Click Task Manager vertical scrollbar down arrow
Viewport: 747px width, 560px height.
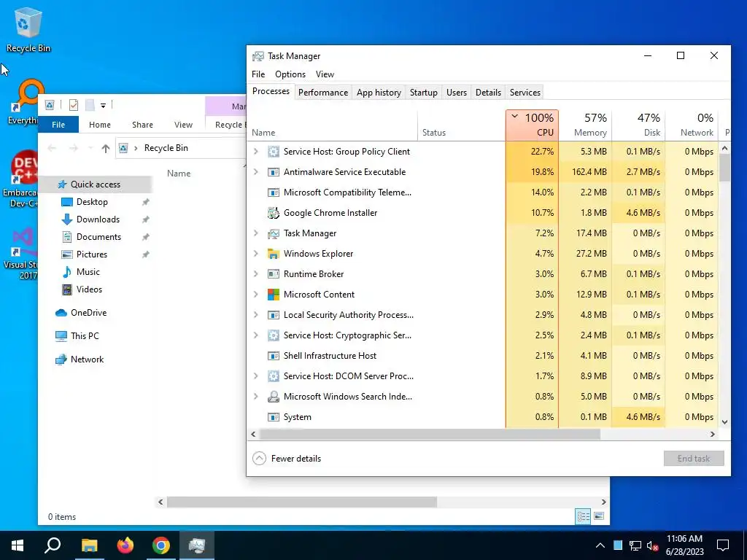tap(724, 422)
